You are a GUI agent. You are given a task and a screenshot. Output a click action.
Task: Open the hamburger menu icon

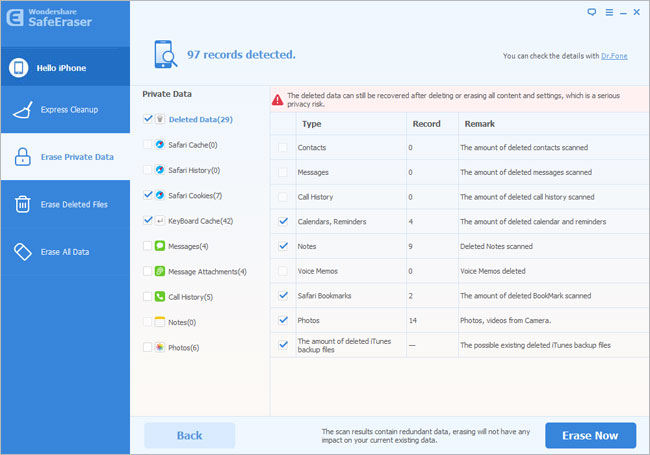(x=609, y=12)
